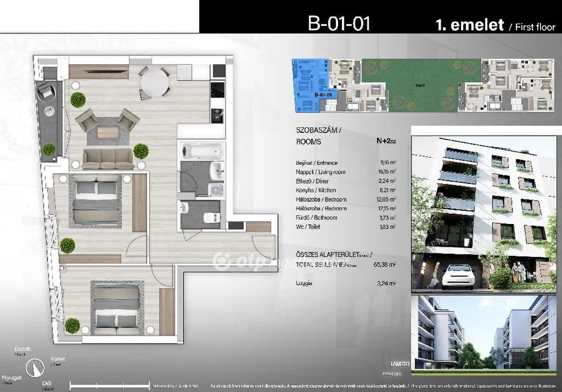The height and width of the screenshot is (392, 562).
Task: Click the "Bejárat / Entrance" row label
Action: pos(317,163)
